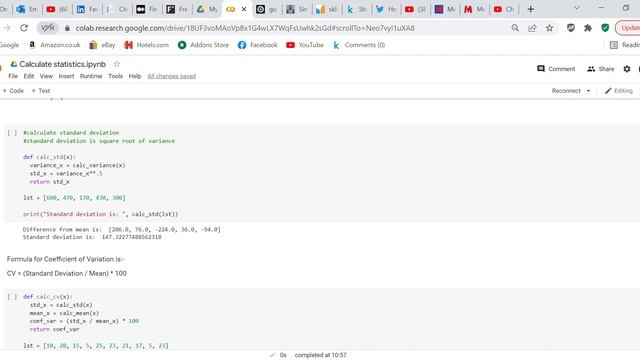
Task: Close the active Colab tab
Action: (x=244, y=9)
